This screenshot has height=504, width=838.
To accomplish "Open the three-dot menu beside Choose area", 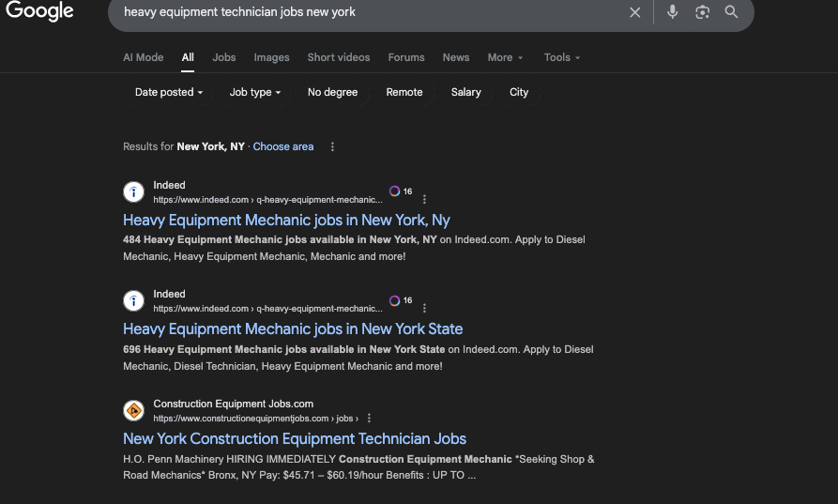I will (x=332, y=146).
